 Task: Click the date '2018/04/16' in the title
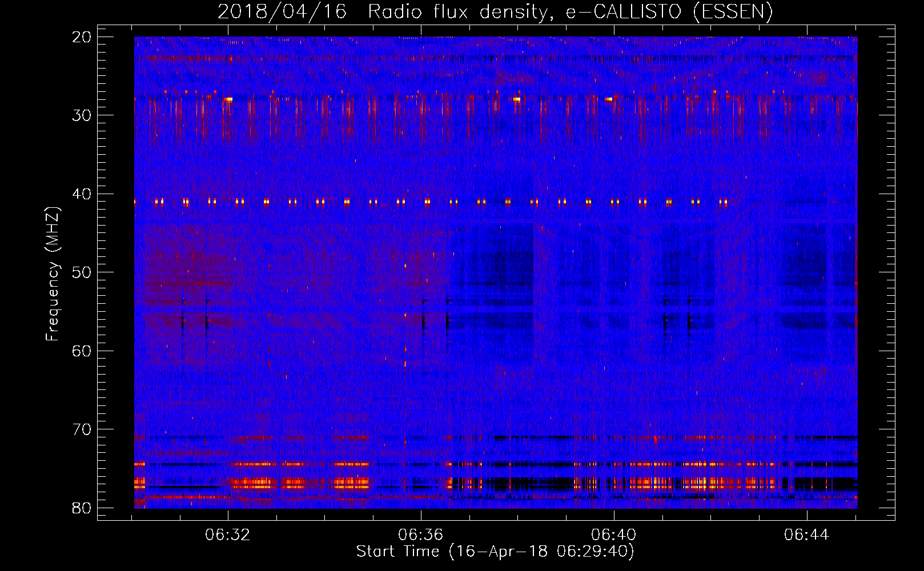282,12
